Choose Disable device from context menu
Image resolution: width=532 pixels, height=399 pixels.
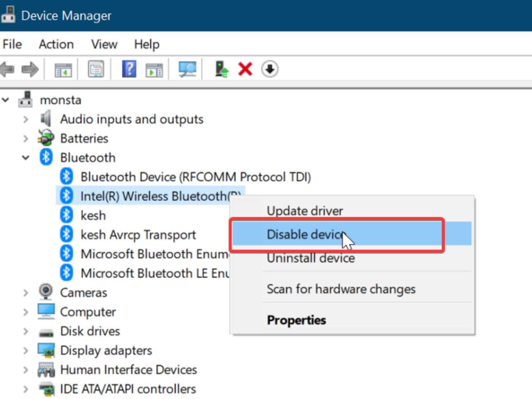click(352, 234)
